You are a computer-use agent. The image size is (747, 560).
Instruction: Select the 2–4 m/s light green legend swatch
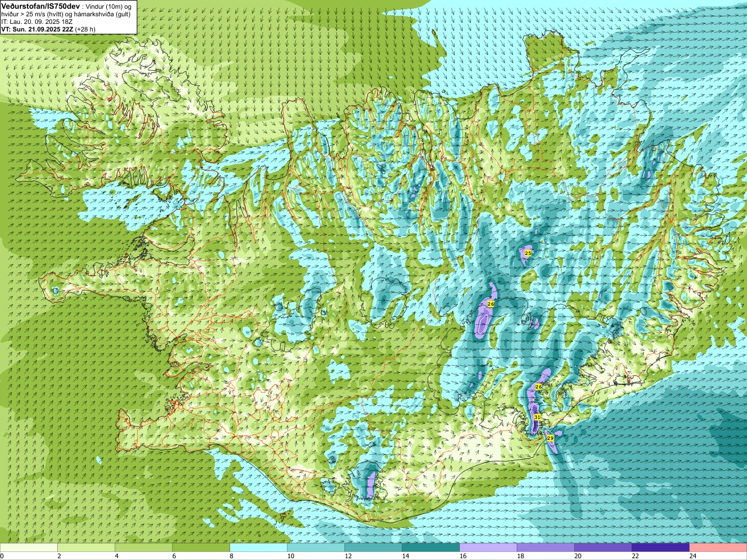point(86,548)
